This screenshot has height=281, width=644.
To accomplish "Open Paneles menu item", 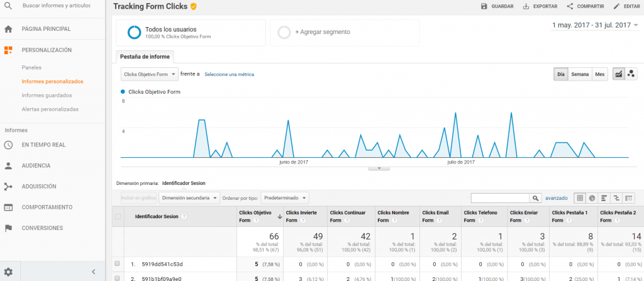I will pos(31,67).
